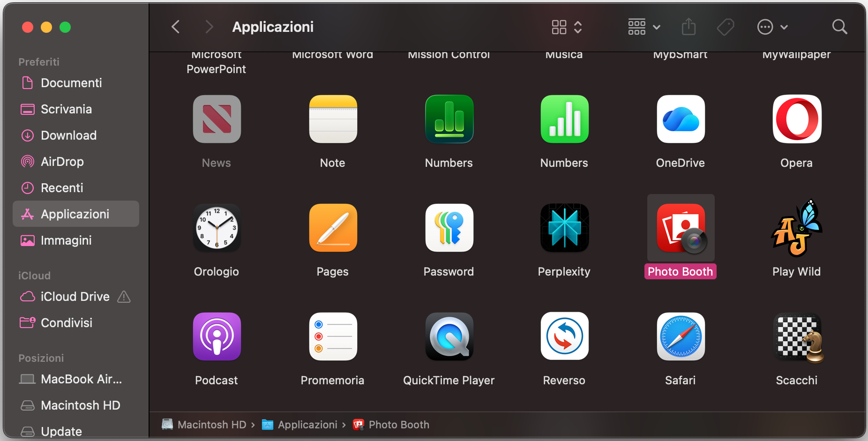Click the Tags toolbar icon
This screenshot has height=441, width=868.
coord(726,27)
